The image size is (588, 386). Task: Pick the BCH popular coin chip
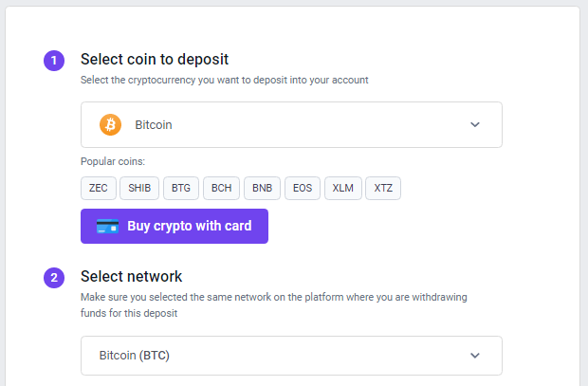(x=221, y=188)
